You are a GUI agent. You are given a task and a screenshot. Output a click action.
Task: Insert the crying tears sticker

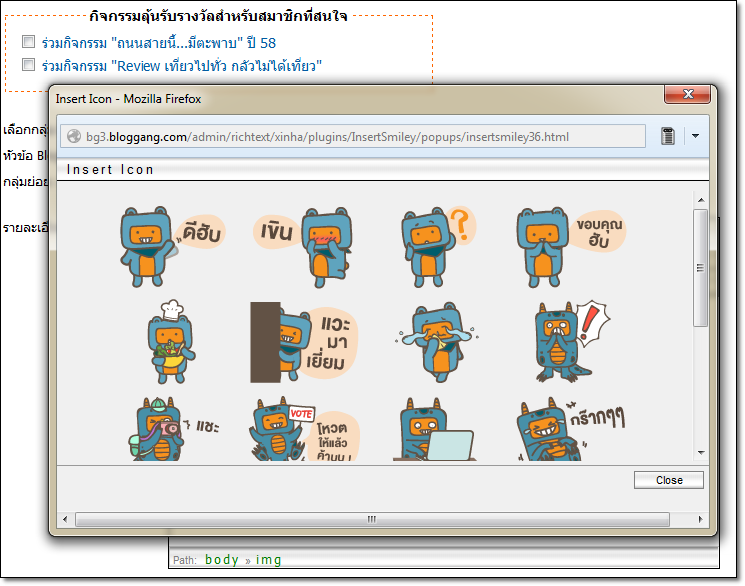click(437, 342)
